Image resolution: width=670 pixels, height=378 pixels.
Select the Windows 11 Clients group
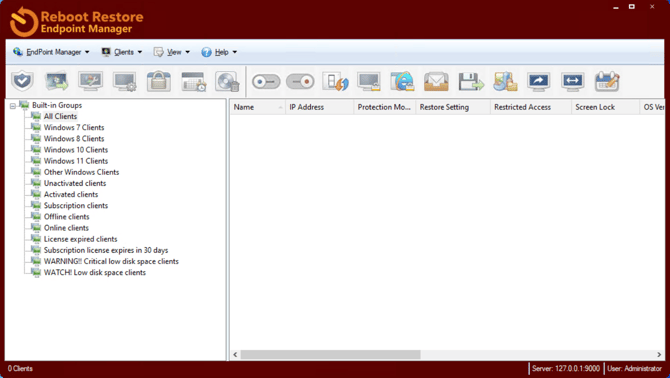tap(76, 161)
